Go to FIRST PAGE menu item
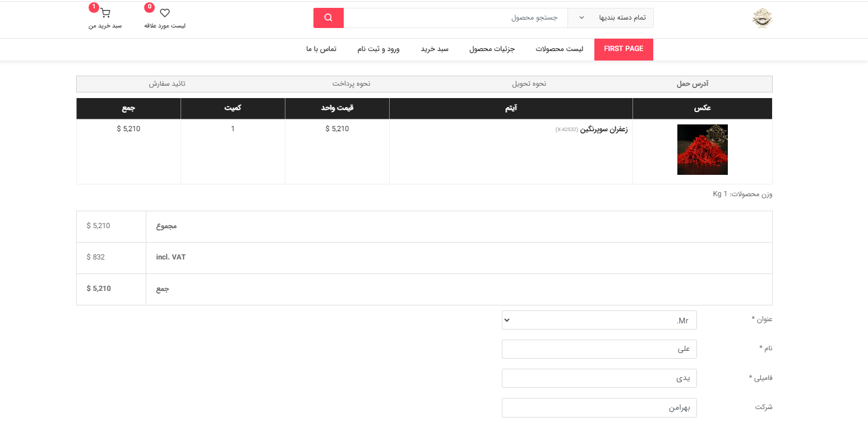The height and width of the screenshot is (422, 868). pyautogui.click(x=624, y=49)
